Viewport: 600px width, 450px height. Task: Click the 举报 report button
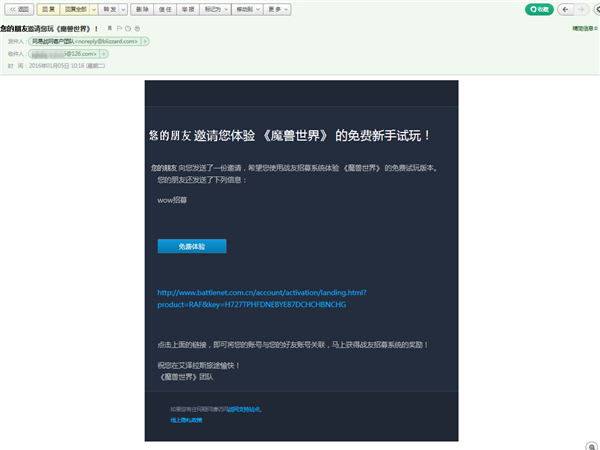click(x=188, y=9)
